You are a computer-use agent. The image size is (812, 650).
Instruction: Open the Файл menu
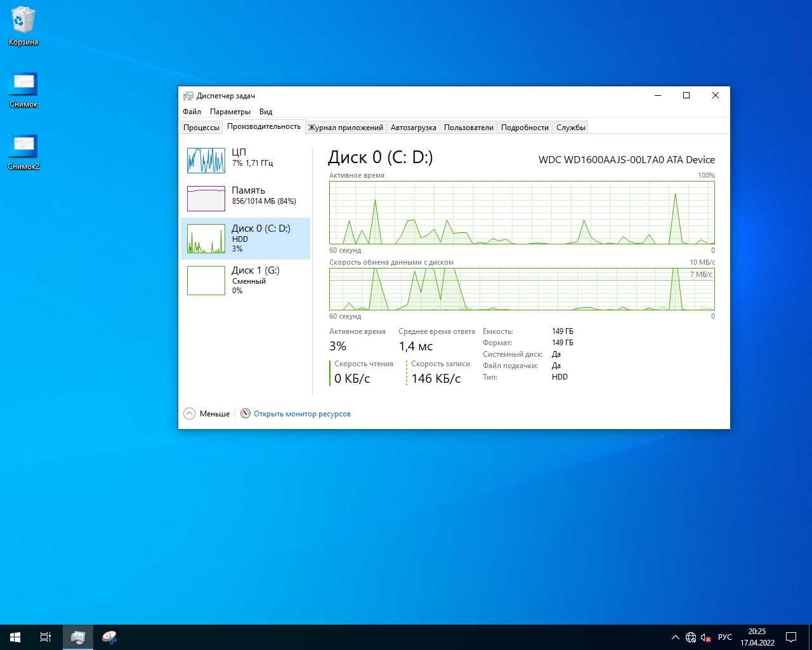192,112
